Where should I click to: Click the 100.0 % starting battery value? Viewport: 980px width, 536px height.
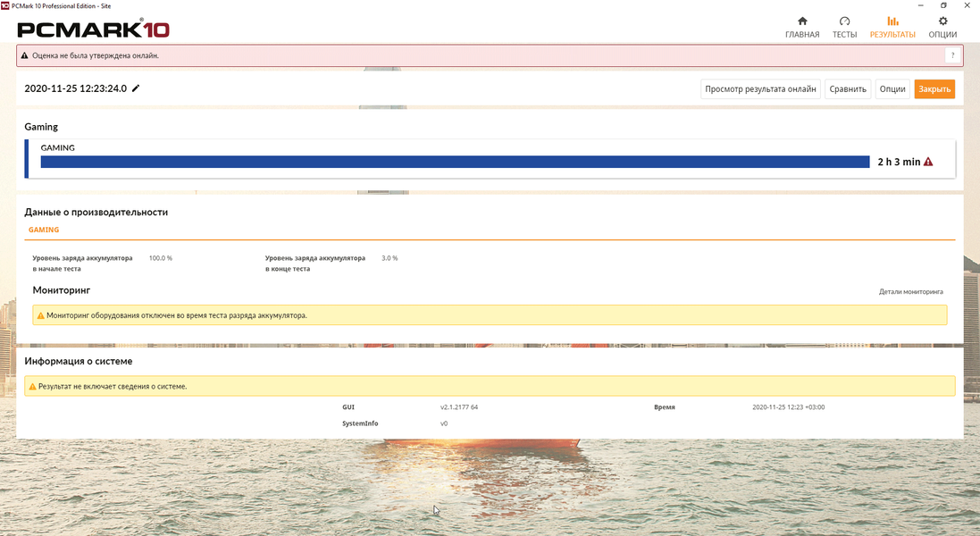[x=161, y=258]
